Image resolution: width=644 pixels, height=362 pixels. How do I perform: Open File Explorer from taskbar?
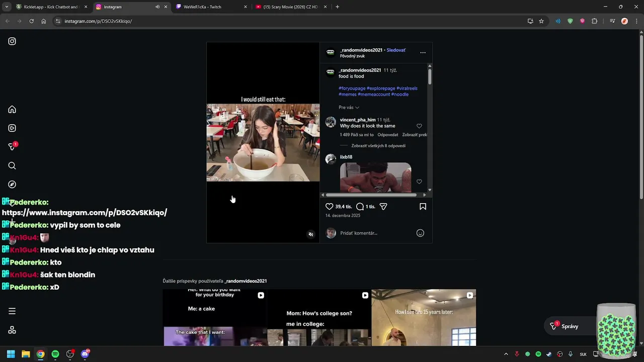point(26,354)
